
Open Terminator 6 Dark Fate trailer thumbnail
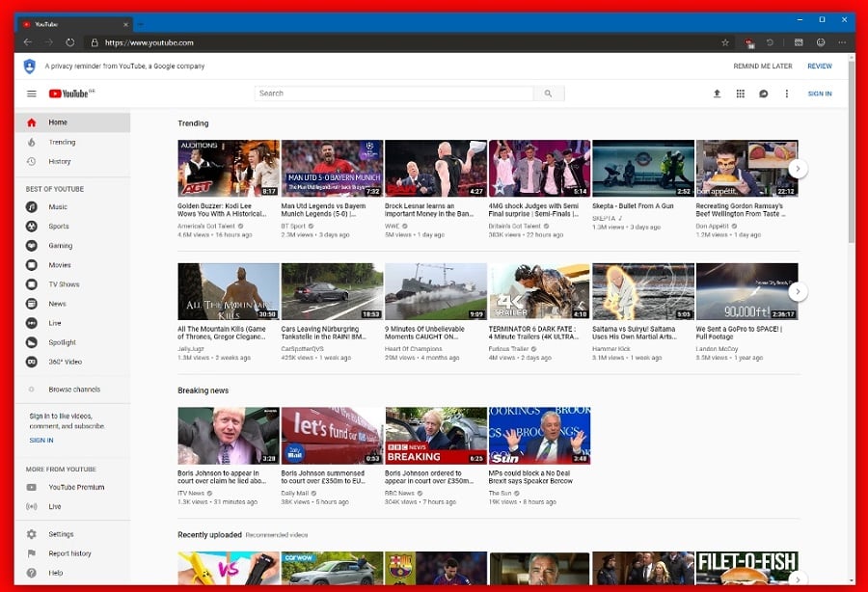point(539,291)
